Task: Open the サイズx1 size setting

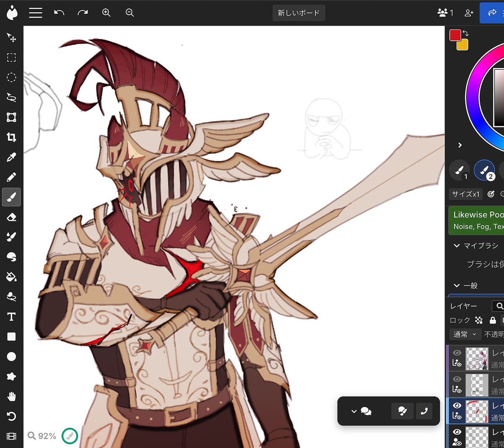Action: [466, 194]
